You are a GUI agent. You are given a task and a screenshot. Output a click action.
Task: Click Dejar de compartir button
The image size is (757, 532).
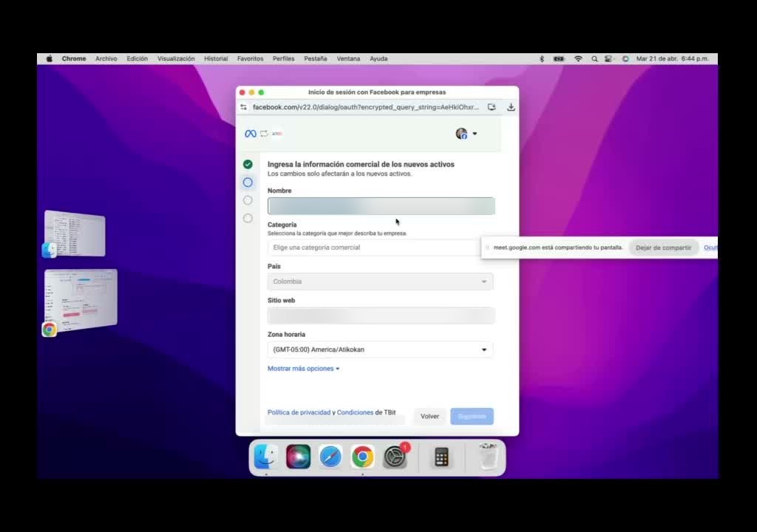[x=663, y=248]
